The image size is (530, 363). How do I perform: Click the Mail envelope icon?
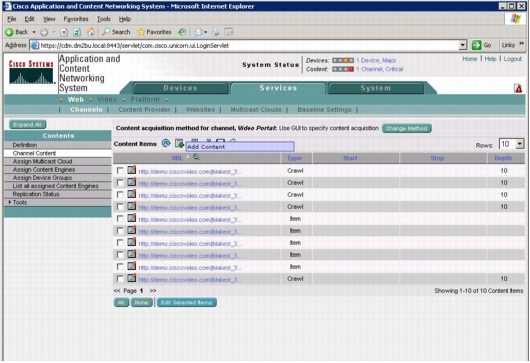pyautogui.click(x=199, y=32)
